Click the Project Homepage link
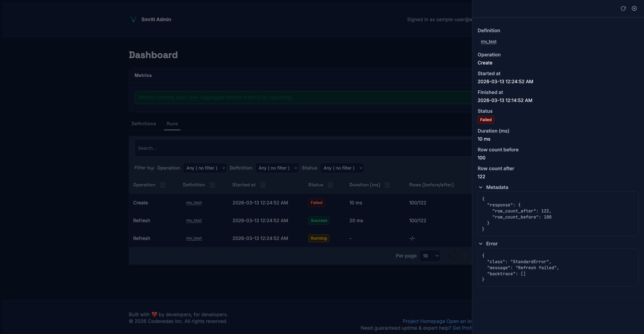The height and width of the screenshot is (334, 644). (x=424, y=321)
